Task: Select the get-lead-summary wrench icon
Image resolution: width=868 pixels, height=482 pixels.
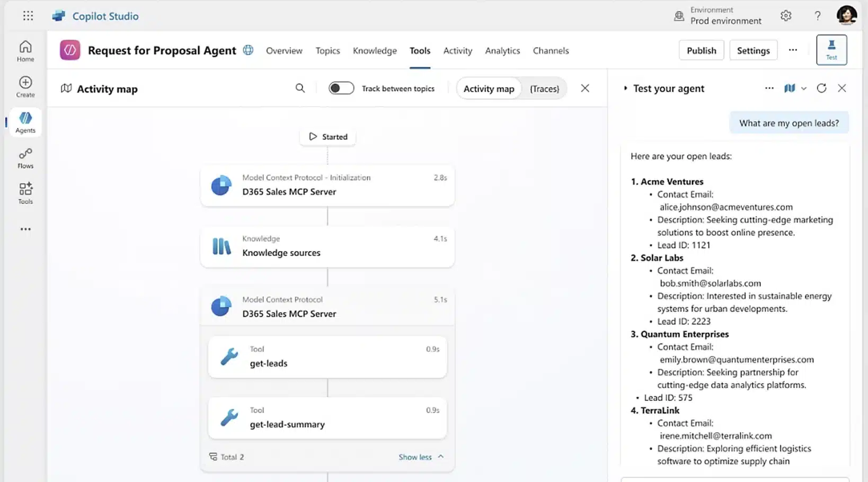Action: [229, 417]
